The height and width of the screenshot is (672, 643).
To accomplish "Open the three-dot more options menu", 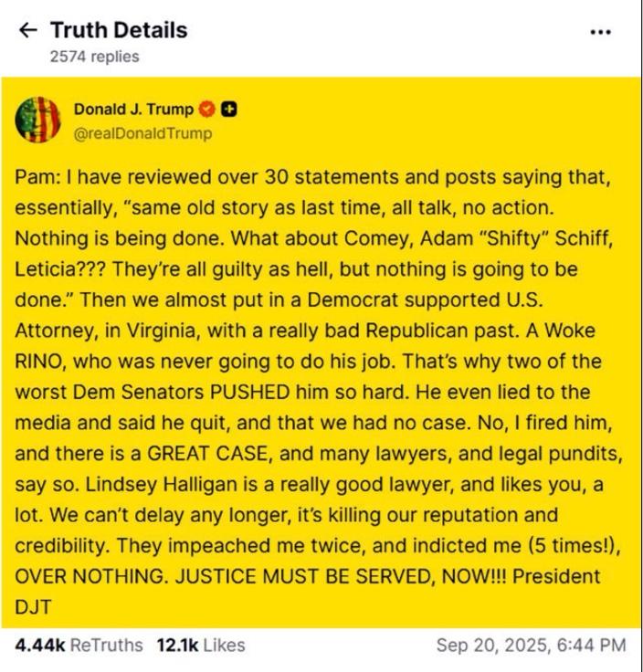I will 600,32.
